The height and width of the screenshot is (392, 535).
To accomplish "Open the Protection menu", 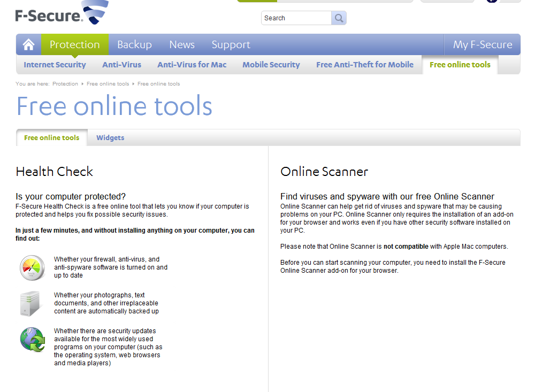I will point(75,44).
